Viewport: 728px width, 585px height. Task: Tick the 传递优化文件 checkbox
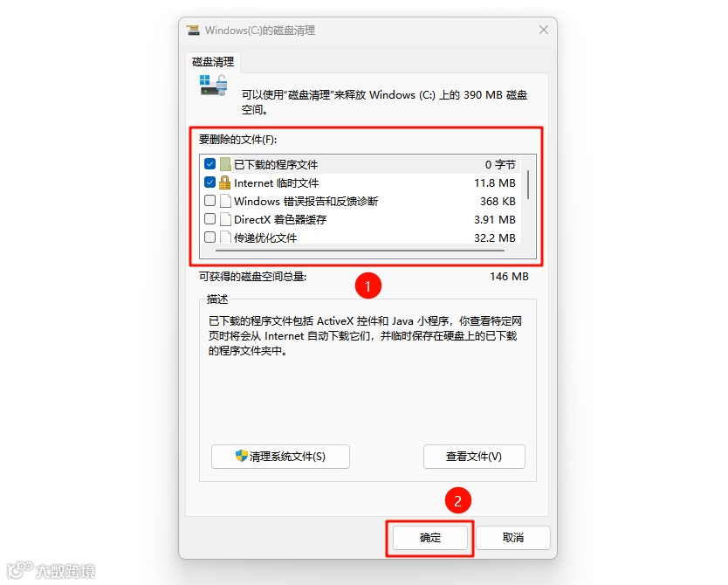point(209,237)
